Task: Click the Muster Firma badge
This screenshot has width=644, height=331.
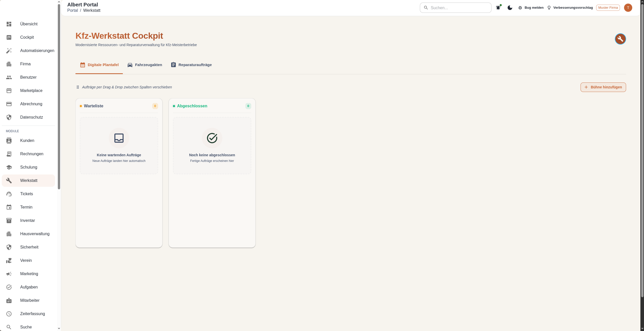Action: coord(608,8)
